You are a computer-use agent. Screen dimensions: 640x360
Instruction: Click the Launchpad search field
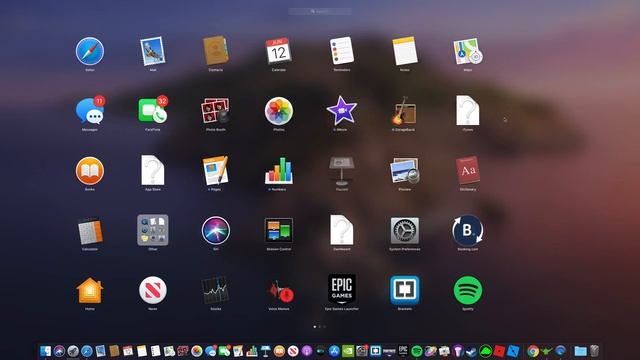(320, 11)
